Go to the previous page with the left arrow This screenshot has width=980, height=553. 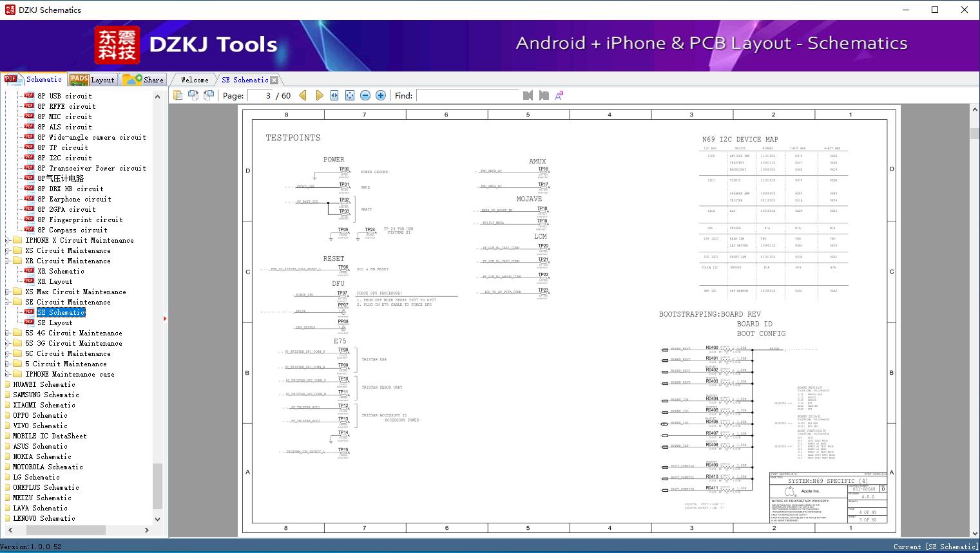(x=303, y=95)
